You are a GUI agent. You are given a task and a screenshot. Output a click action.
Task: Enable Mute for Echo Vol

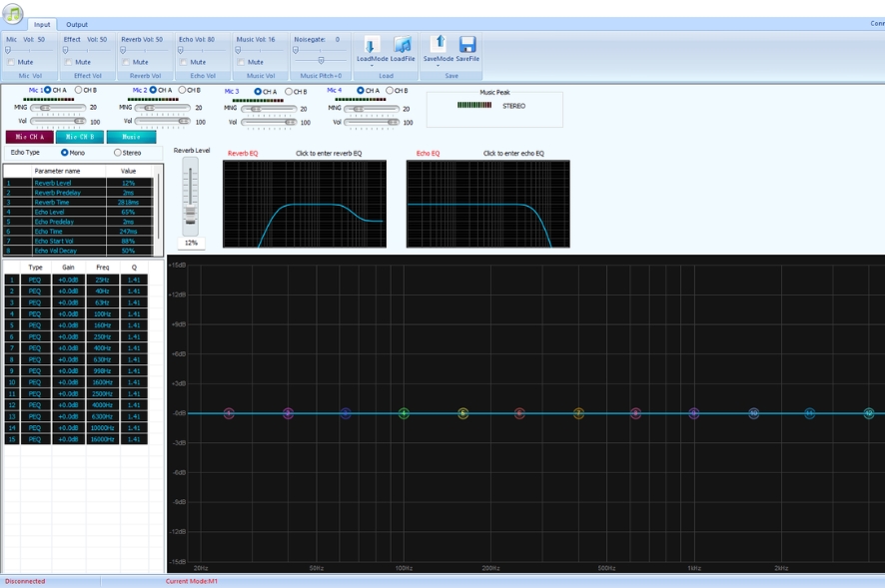coord(183,62)
